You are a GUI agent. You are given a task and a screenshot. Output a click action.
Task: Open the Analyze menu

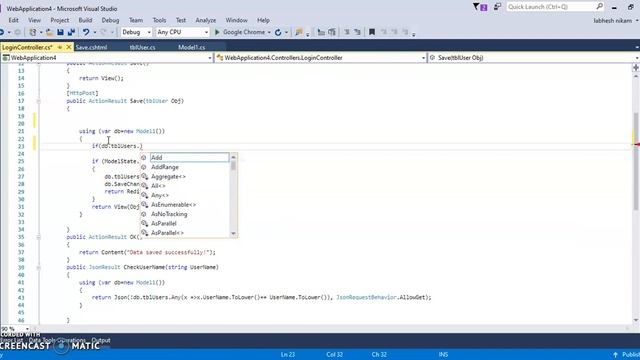tap(206, 20)
